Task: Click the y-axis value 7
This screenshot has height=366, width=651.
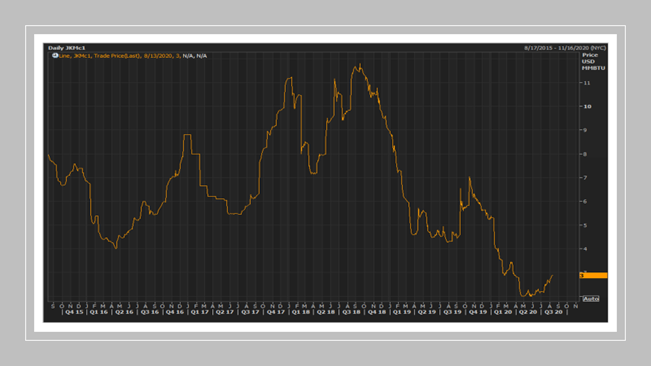Action: pyautogui.click(x=585, y=178)
